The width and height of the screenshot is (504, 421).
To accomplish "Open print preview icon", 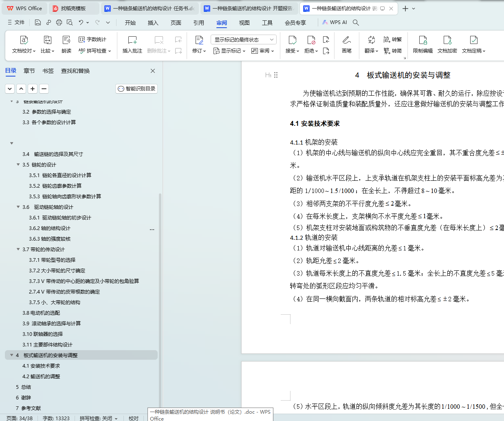I will (70, 22).
